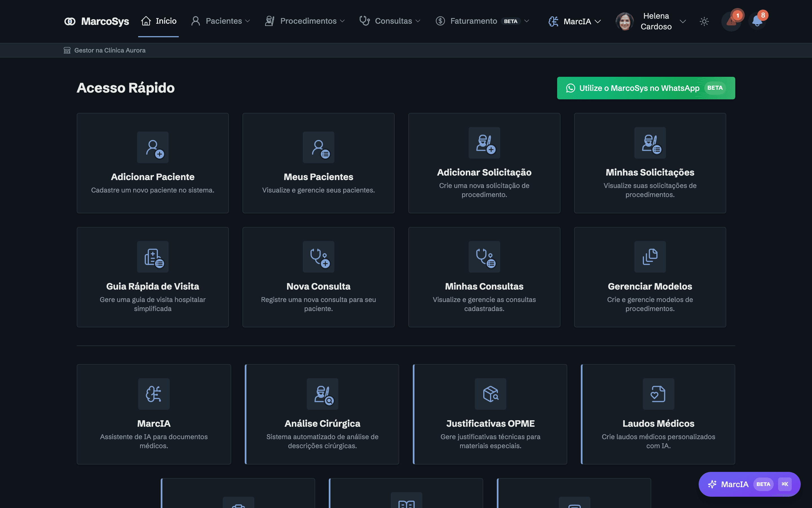Click the Adicionar Solicitação icon
812x508 pixels.
coord(484,143)
